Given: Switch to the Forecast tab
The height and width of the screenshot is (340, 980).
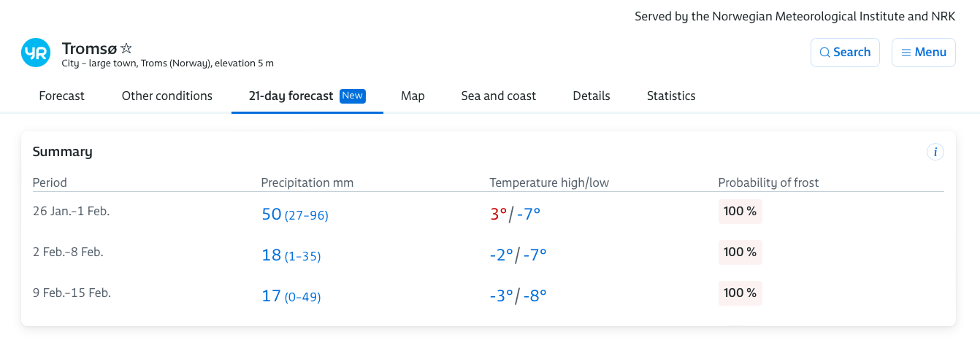Looking at the screenshot, I should coord(62,96).
